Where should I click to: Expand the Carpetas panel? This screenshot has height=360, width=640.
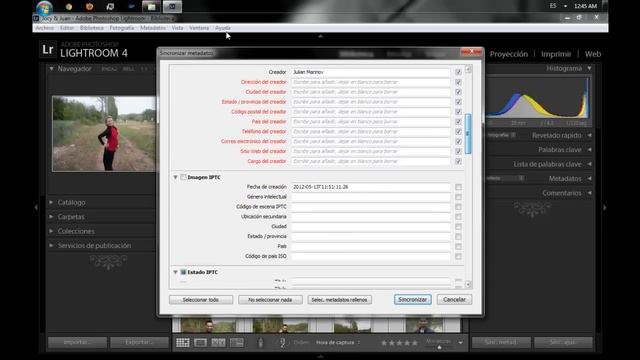[x=51, y=217]
